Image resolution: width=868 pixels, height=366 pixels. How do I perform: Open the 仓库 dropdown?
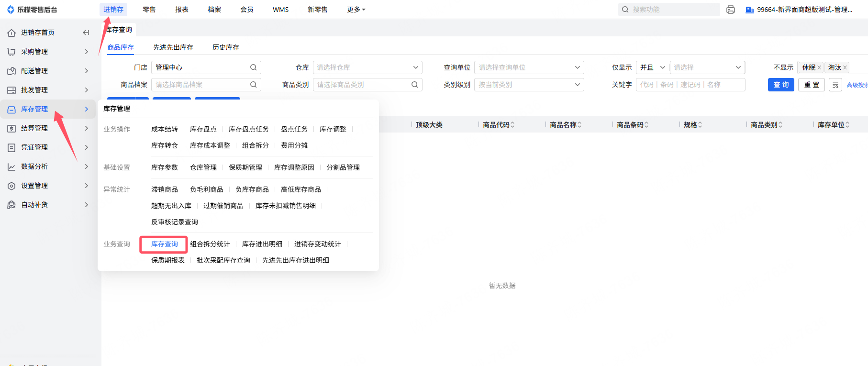[367, 67]
